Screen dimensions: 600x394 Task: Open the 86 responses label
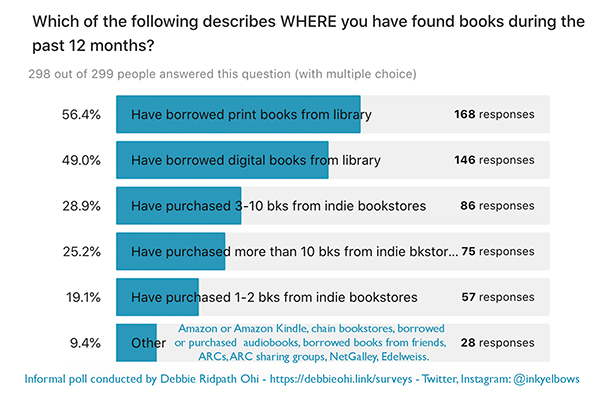pyautogui.click(x=497, y=206)
